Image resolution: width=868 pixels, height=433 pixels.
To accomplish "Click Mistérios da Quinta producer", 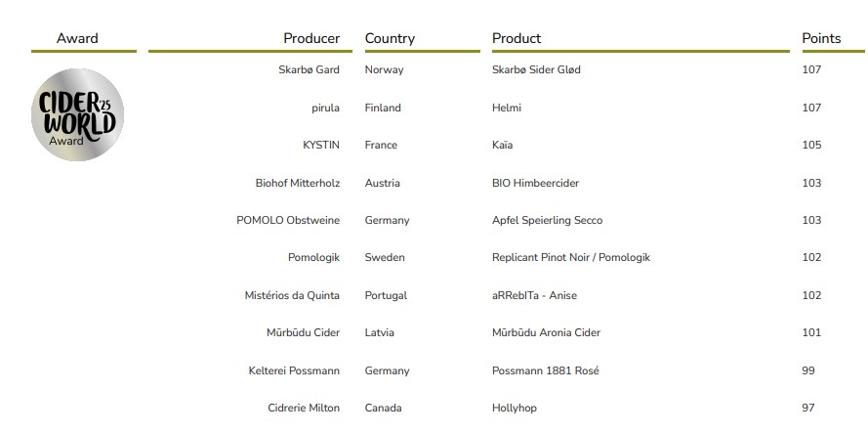I will [x=292, y=295].
